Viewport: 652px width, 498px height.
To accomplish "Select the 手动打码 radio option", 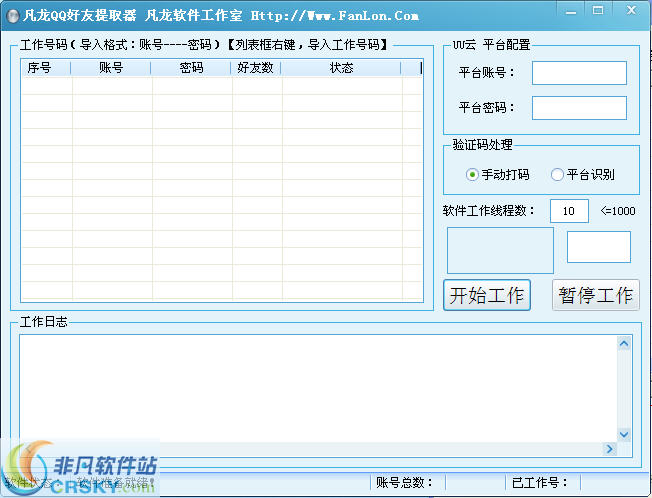I will point(498,175).
